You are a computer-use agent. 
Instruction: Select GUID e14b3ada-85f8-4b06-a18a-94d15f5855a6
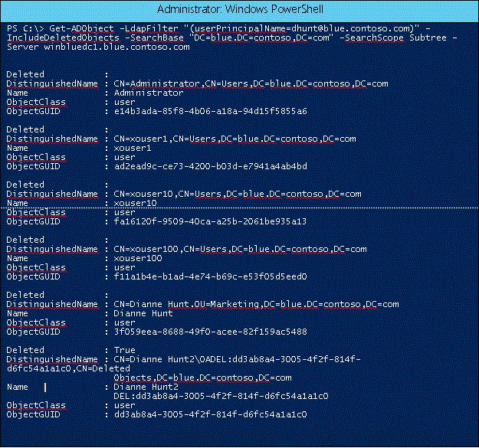point(210,111)
